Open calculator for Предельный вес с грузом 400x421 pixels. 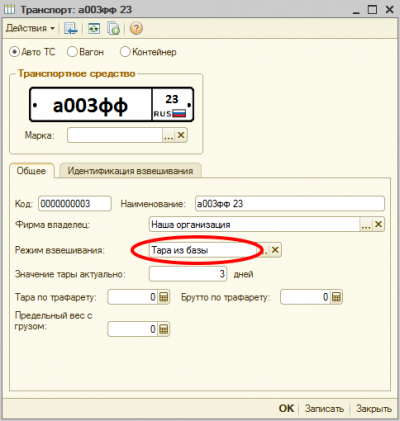[x=163, y=329]
